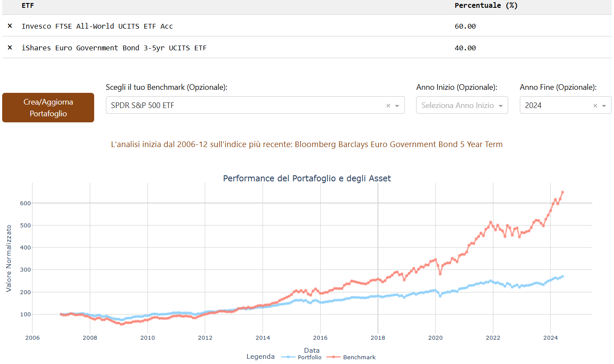Click the Legenda label below the chart
Image resolution: width=614 pixels, height=364 pixels.
click(260, 357)
